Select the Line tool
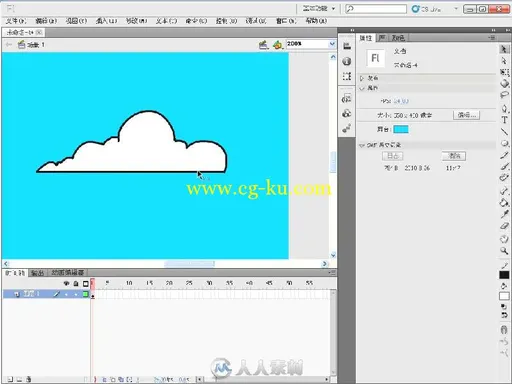Screen dimensions: 512x384 (504, 132)
